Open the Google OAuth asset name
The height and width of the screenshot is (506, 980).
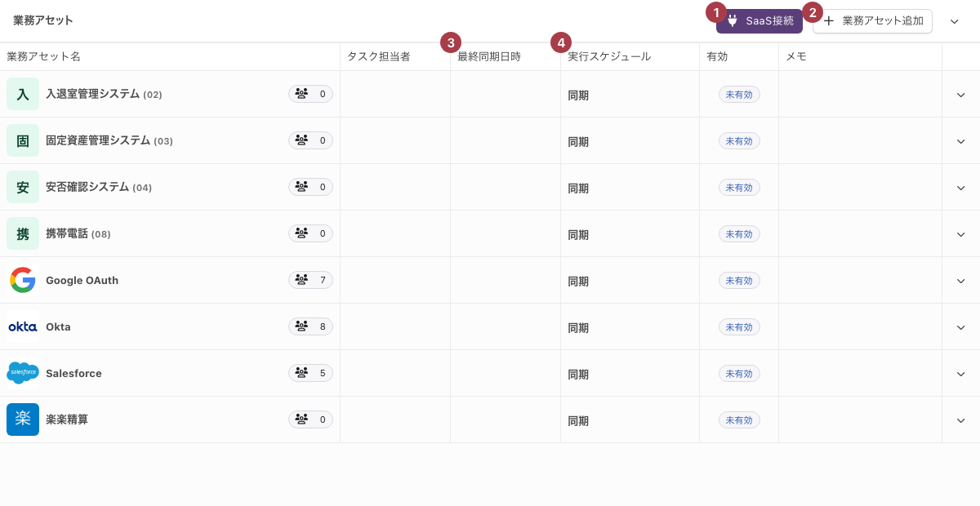click(82, 280)
